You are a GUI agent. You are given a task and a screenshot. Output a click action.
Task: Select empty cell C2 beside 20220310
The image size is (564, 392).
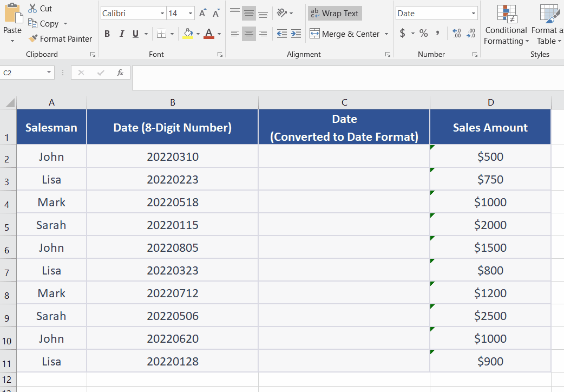click(x=344, y=156)
